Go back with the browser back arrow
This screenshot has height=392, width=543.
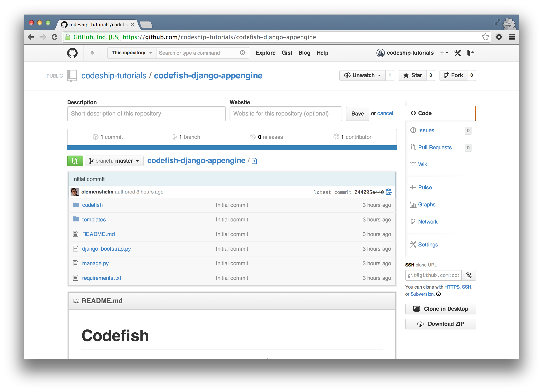(x=31, y=37)
